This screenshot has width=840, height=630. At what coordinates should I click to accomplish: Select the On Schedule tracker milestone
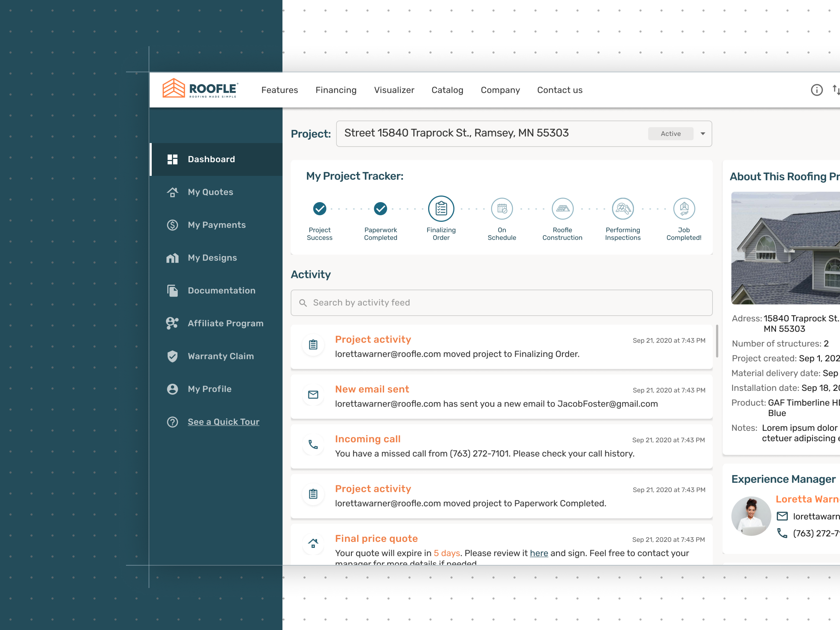pyautogui.click(x=502, y=208)
